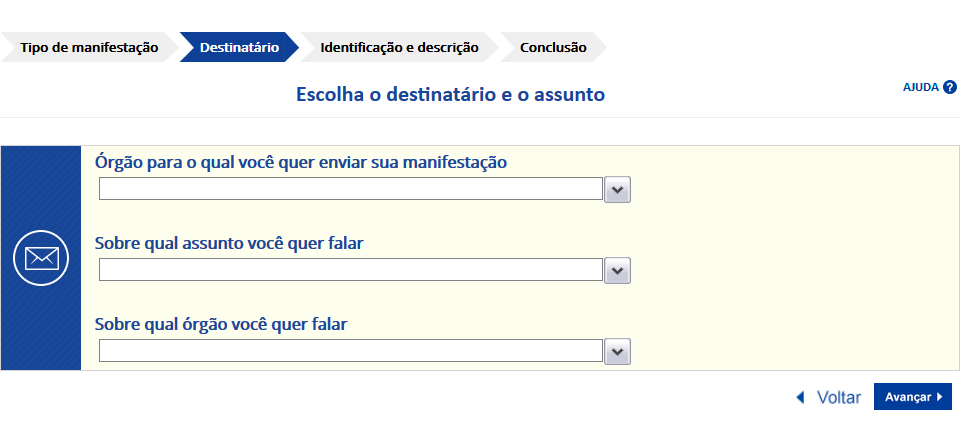Open the 'Sobre qual órgão' dropdown arrow
The width and height of the screenshot is (968, 433).
coord(617,351)
